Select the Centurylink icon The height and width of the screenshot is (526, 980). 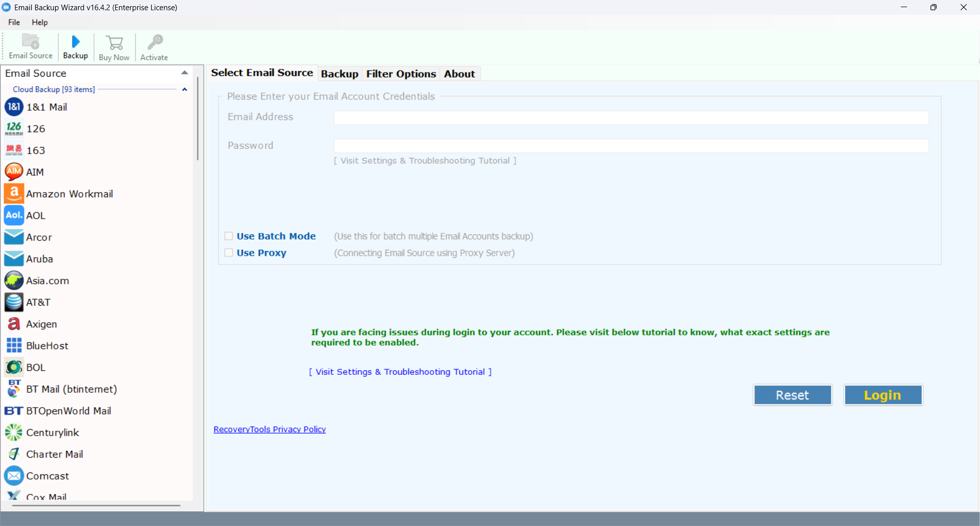(x=14, y=432)
